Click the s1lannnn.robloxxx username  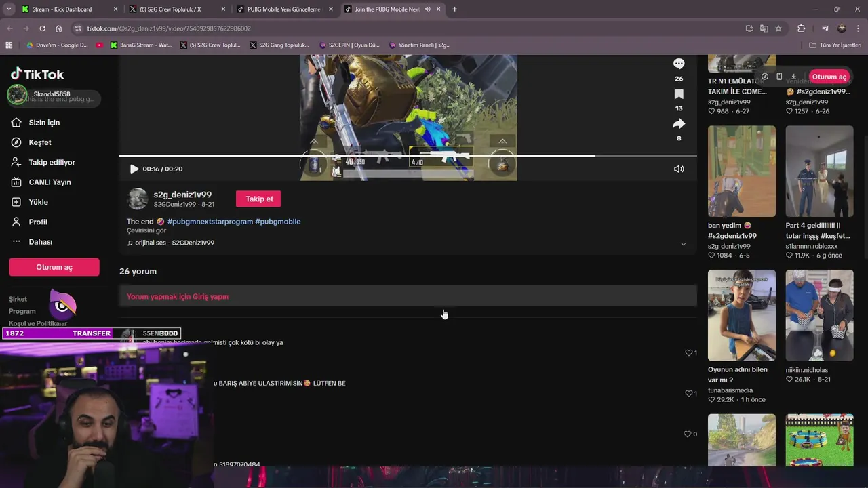click(x=812, y=246)
